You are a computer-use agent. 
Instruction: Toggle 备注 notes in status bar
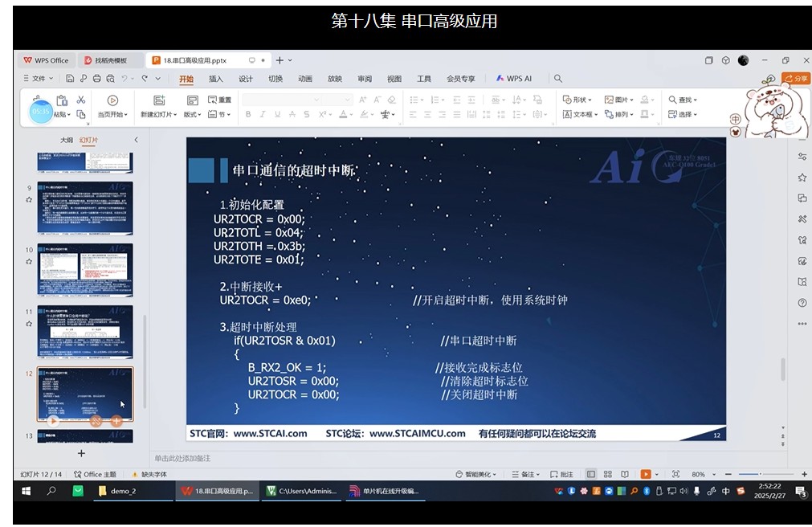525,474
